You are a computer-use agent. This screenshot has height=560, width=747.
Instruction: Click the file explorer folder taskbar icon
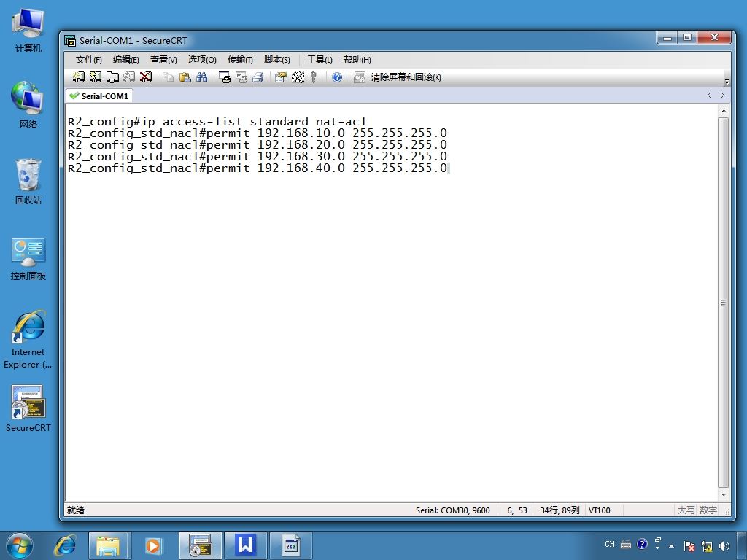point(108,545)
